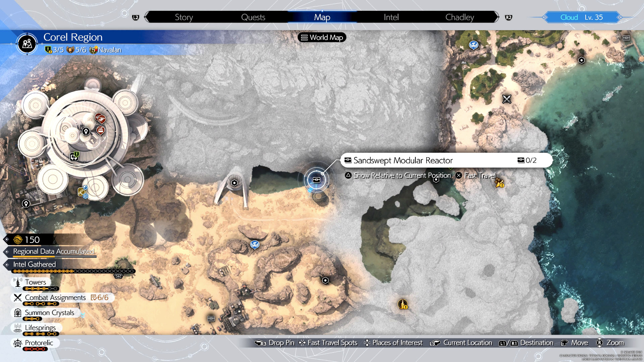Expand the Intel Gathered progress panel
The width and height of the screenshot is (644, 362).
[x=34, y=264]
